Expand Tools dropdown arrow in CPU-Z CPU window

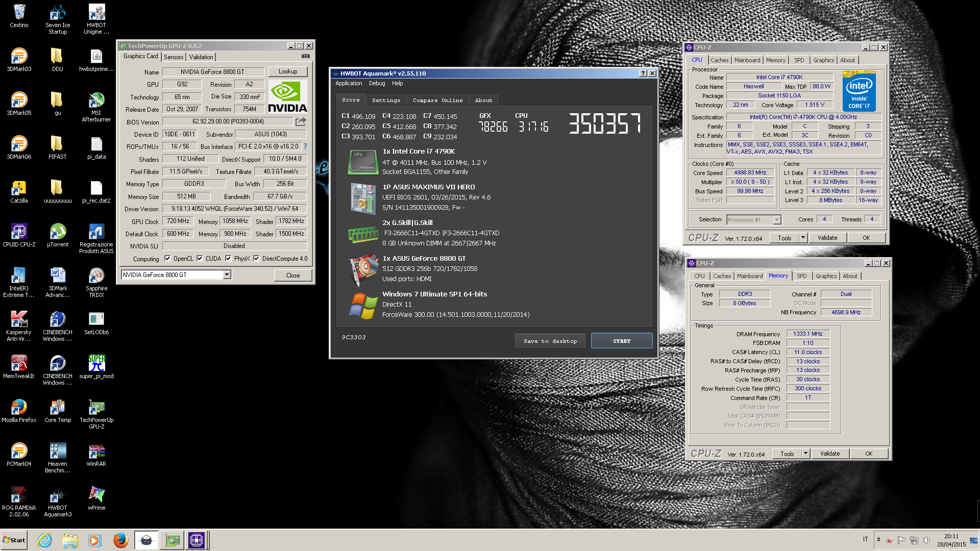click(x=802, y=238)
